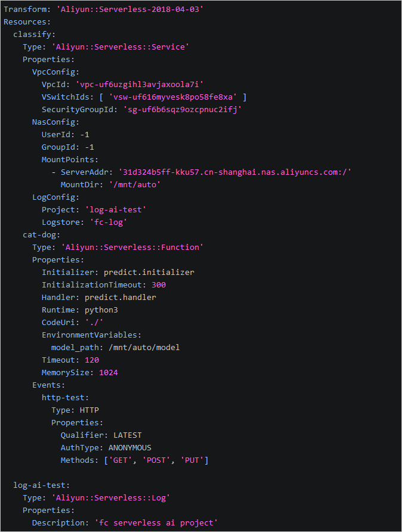Click the MemorySize value 1024
The image size is (402, 532).
(108, 372)
